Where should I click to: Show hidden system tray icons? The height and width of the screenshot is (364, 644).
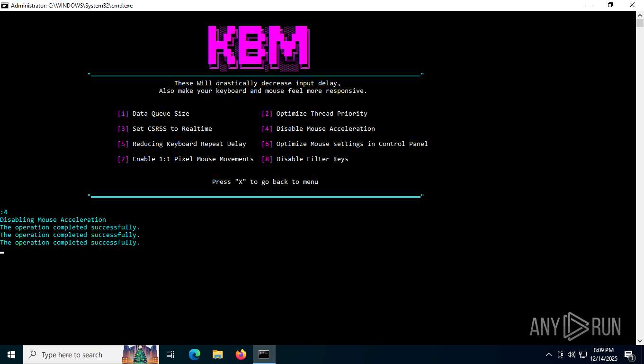[549, 355]
